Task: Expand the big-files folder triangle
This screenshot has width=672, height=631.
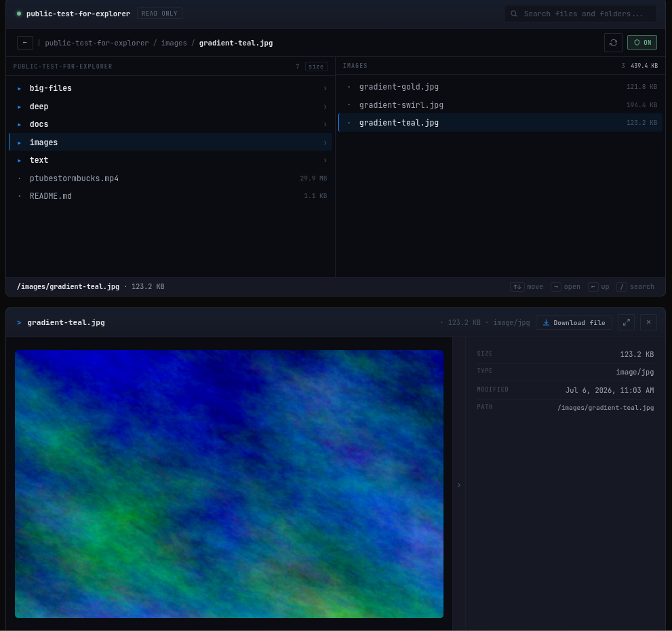Action: click(19, 88)
